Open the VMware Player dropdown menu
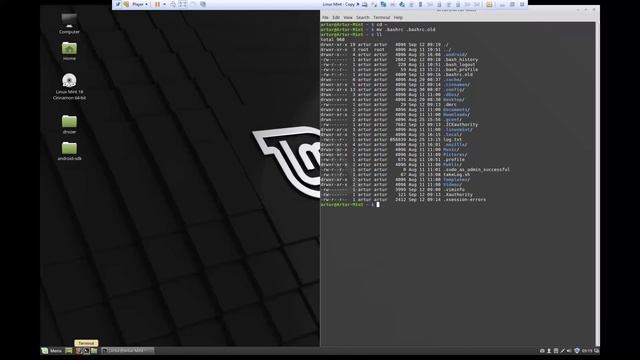This screenshot has height=360, width=640. 140,4
